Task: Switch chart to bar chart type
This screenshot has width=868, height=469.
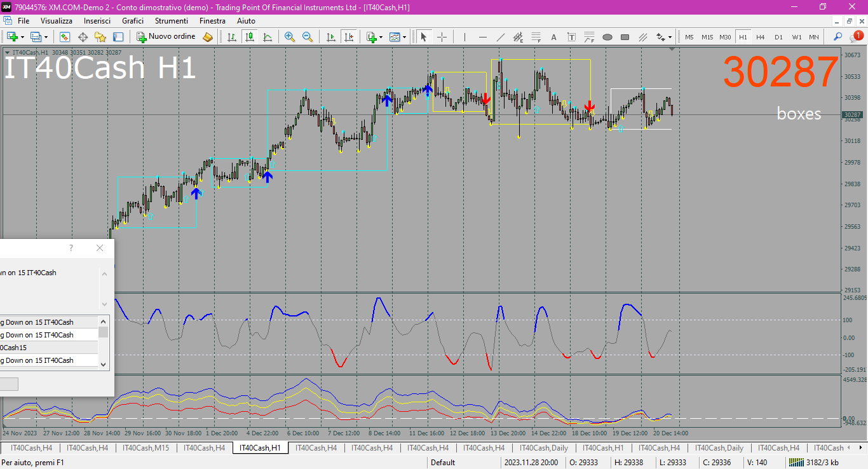Action: pos(232,37)
